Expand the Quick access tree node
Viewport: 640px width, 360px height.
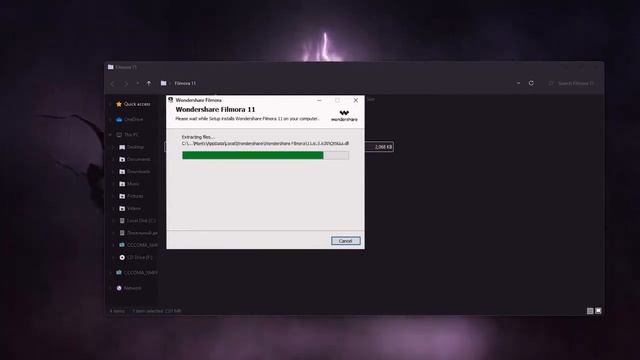[111, 104]
